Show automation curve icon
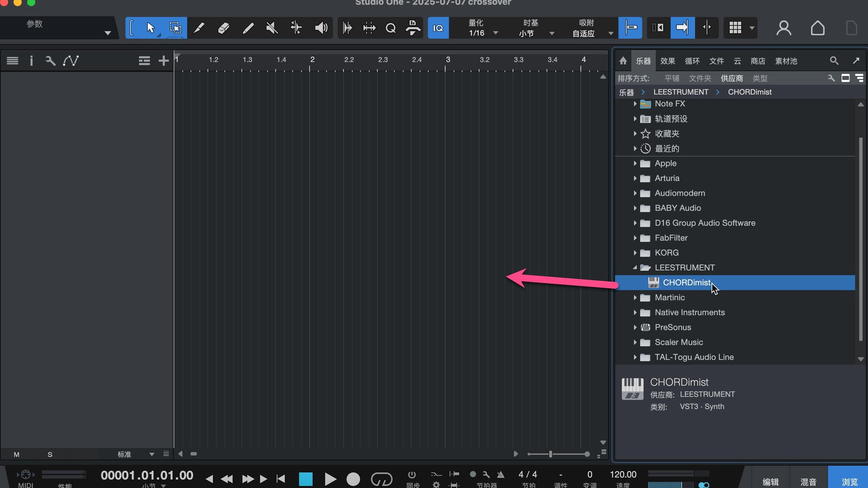The width and height of the screenshot is (868, 488). tap(71, 61)
